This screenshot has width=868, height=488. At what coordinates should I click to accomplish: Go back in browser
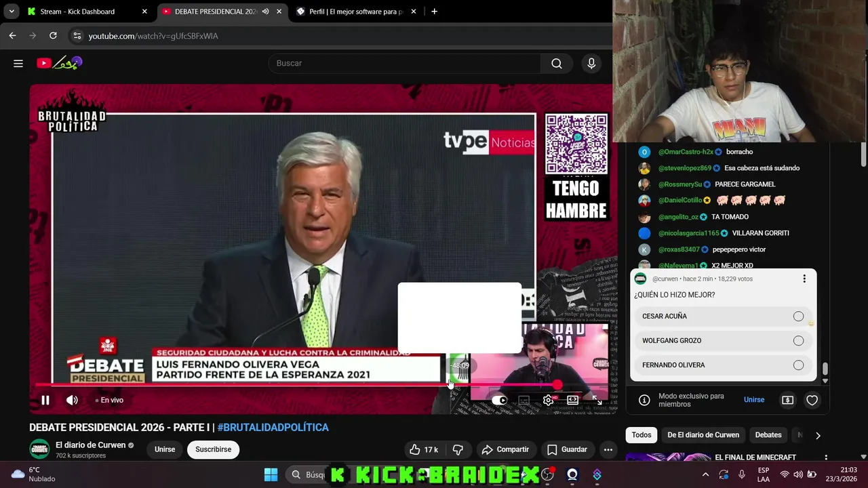pos(12,35)
